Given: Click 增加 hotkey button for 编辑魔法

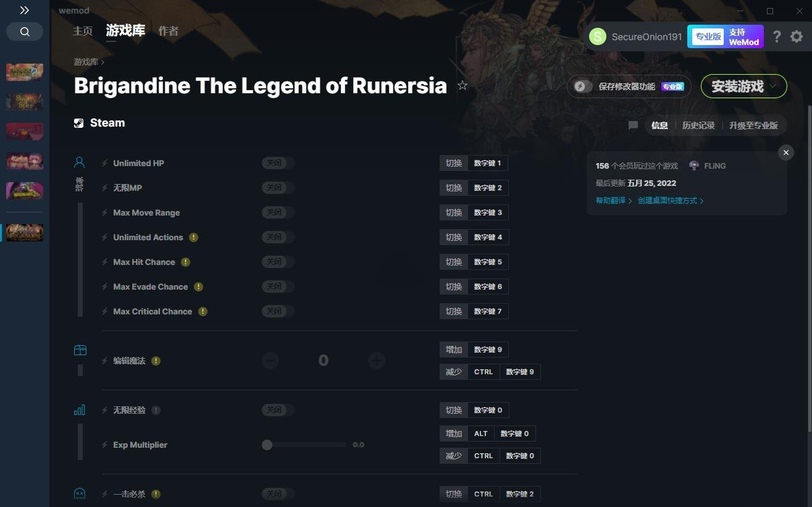Looking at the screenshot, I should pyautogui.click(x=454, y=350).
